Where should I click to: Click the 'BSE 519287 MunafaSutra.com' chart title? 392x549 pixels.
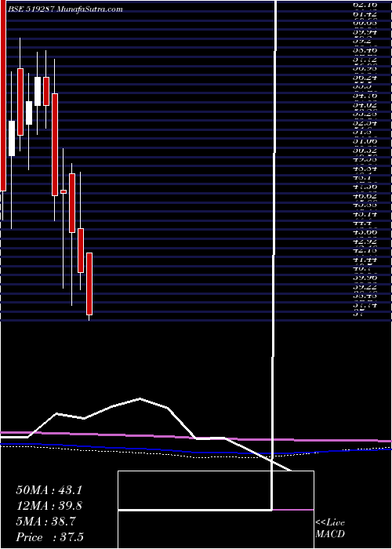tap(65, 9)
